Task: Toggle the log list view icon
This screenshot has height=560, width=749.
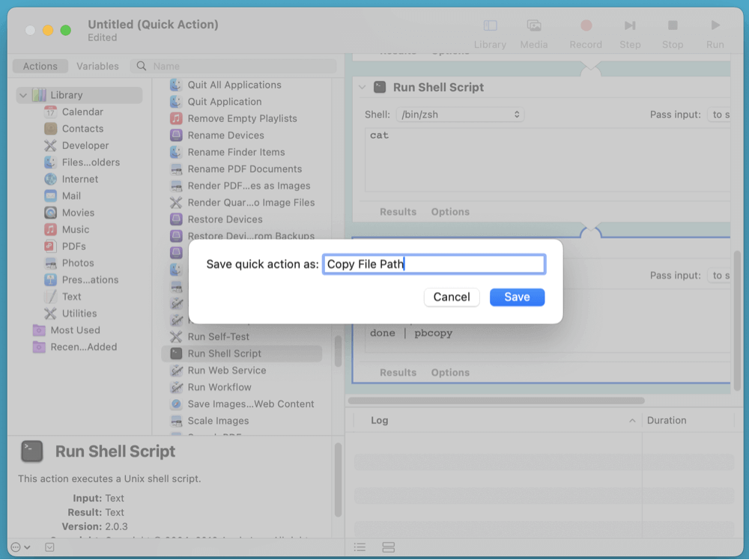Action: point(360,548)
